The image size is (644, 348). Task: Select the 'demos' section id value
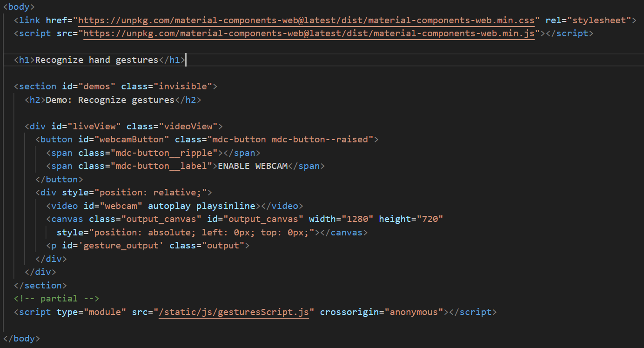point(96,86)
